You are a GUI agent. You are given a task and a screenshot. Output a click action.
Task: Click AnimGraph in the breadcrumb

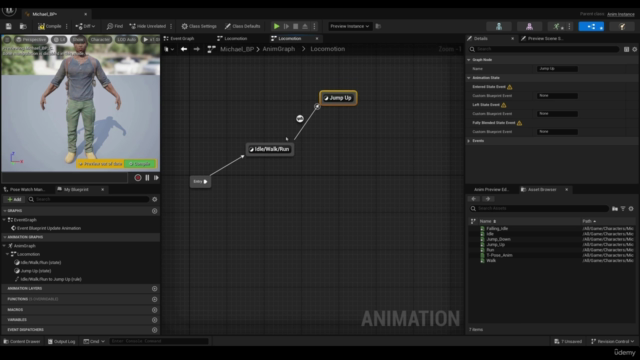pos(279,49)
